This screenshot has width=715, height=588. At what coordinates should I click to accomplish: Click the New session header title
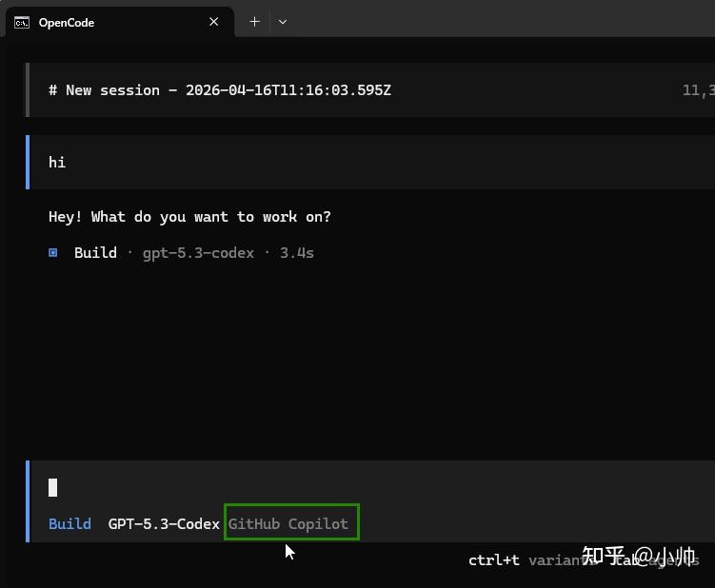point(220,90)
